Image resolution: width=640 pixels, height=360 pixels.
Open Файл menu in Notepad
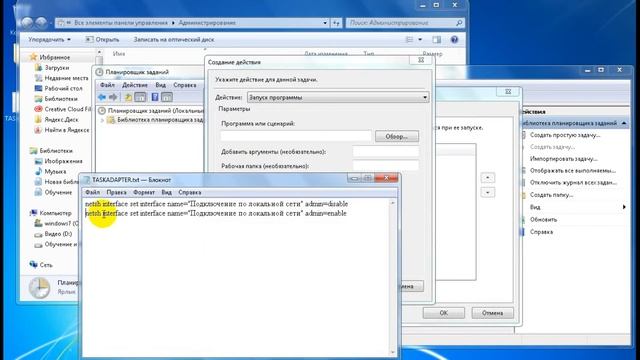[93, 192]
